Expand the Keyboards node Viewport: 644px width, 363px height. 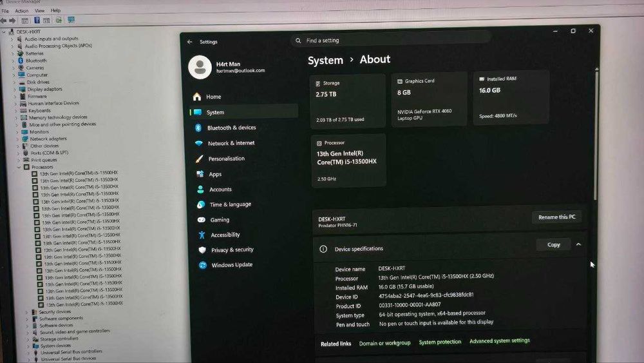[15, 111]
